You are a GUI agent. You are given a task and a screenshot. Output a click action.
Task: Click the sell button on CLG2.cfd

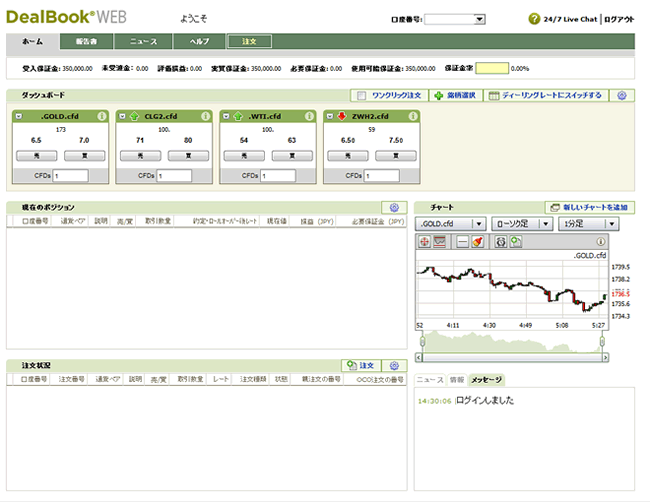point(141,156)
